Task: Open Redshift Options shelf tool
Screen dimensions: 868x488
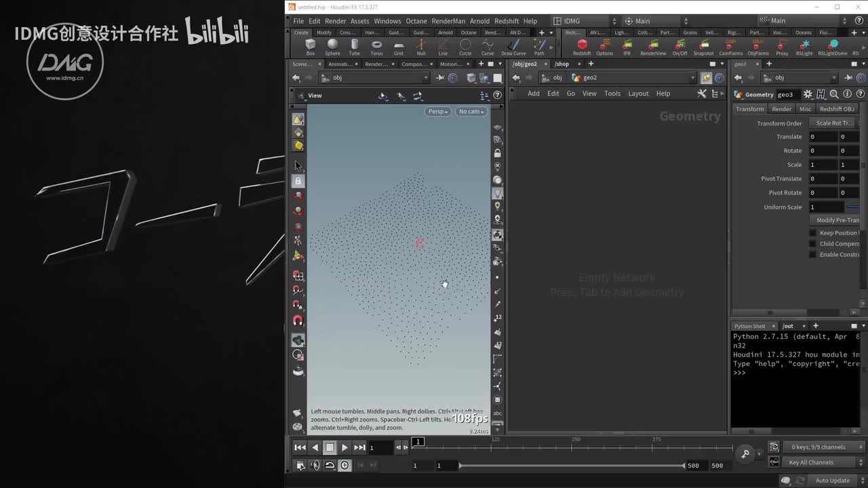Action: point(605,47)
